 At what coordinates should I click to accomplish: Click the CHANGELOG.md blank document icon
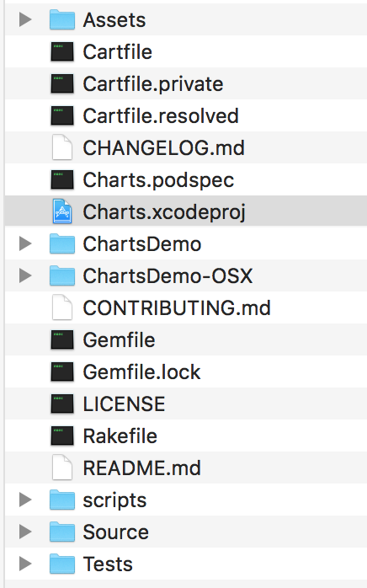tap(62, 147)
